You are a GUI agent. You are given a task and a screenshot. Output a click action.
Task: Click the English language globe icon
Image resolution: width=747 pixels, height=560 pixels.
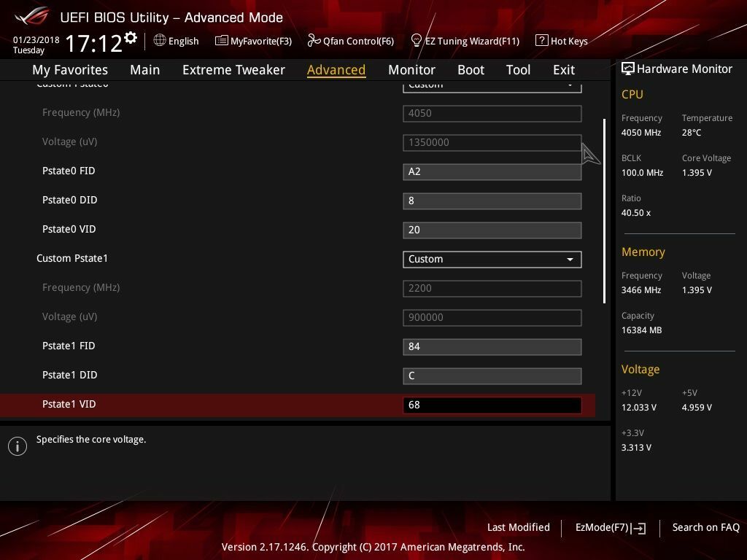160,41
